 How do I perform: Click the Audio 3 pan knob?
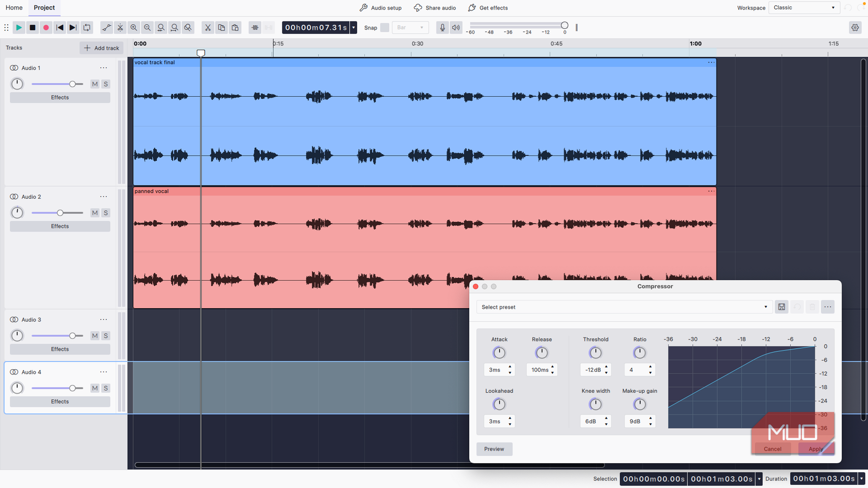[17, 336]
